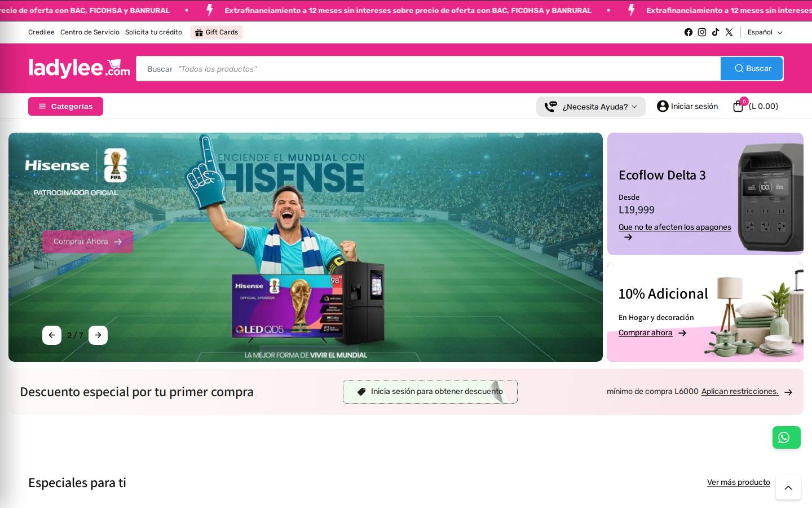The height and width of the screenshot is (508, 812).
Task: Click the cart total (L 0.00)
Action: coord(763,106)
